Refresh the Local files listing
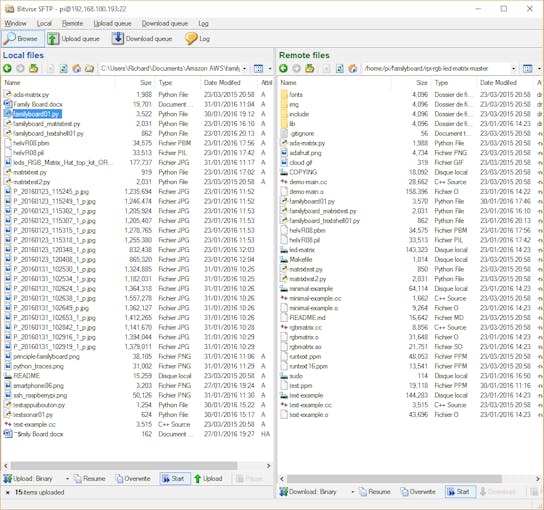The width and height of the screenshot is (544, 510). pos(63,68)
